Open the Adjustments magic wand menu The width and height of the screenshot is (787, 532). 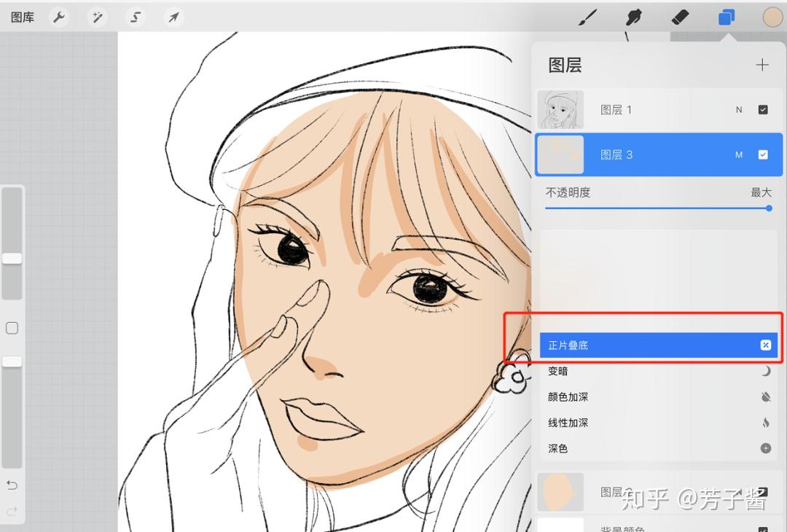[97, 17]
